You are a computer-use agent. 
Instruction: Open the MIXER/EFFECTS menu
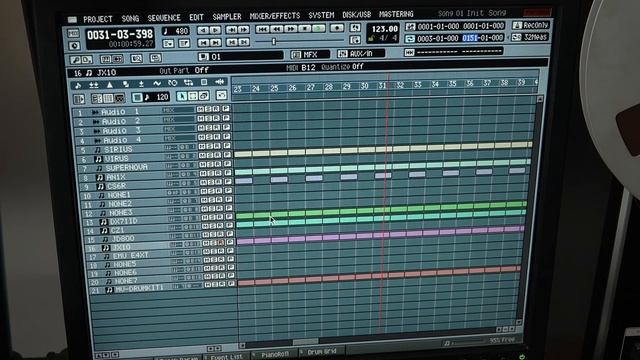[275, 16]
